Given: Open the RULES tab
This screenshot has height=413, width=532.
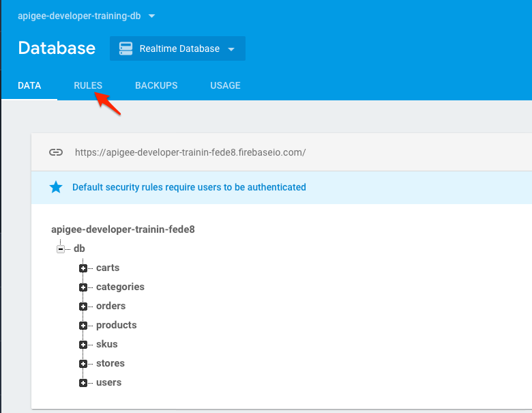Looking at the screenshot, I should coord(88,85).
